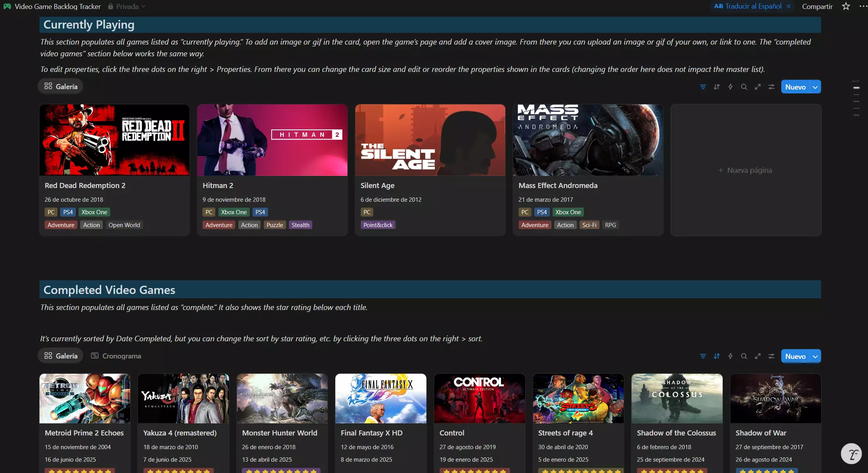Open Shadow of War cover
This screenshot has height=473, width=868.
point(775,398)
